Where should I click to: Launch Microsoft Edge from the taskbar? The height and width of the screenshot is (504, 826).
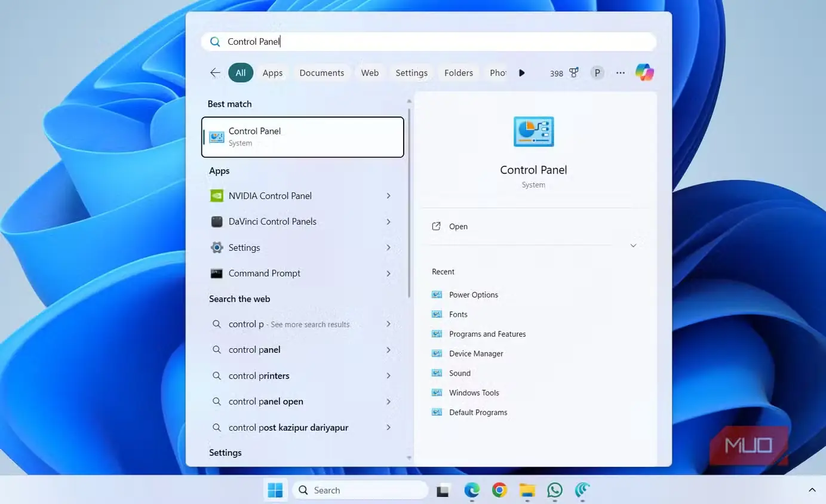pos(472,490)
